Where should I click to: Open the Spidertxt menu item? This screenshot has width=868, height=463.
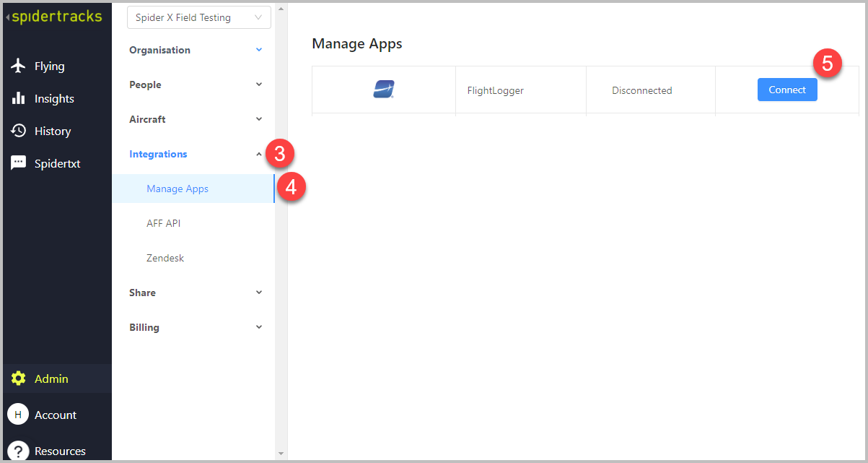pos(57,163)
